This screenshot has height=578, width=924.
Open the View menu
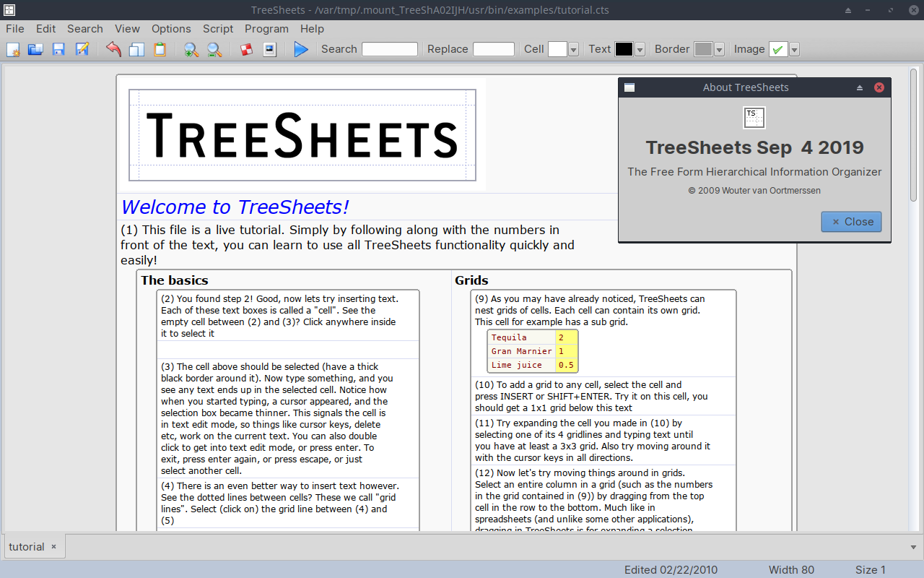pos(127,29)
